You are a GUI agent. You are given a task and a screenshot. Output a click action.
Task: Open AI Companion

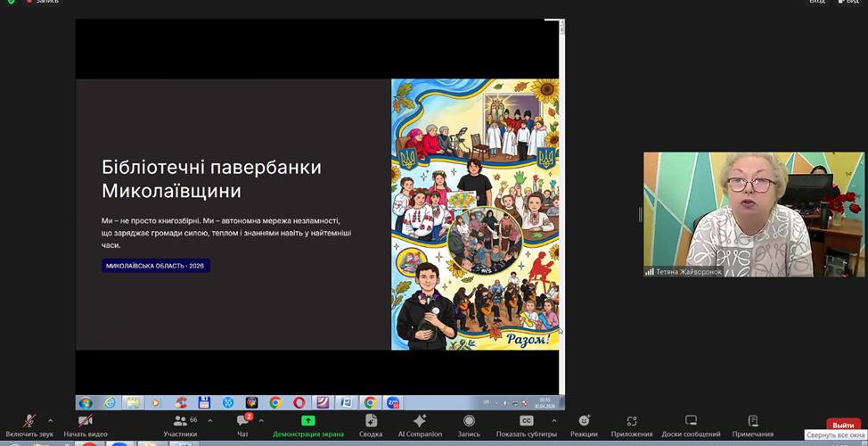[x=420, y=426]
